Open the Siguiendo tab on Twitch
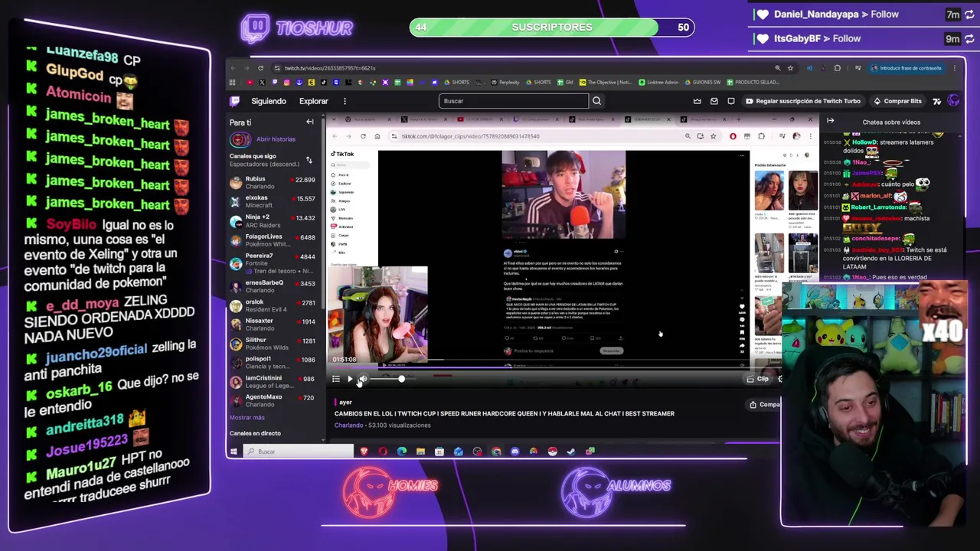The image size is (980, 551). [269, 101]
